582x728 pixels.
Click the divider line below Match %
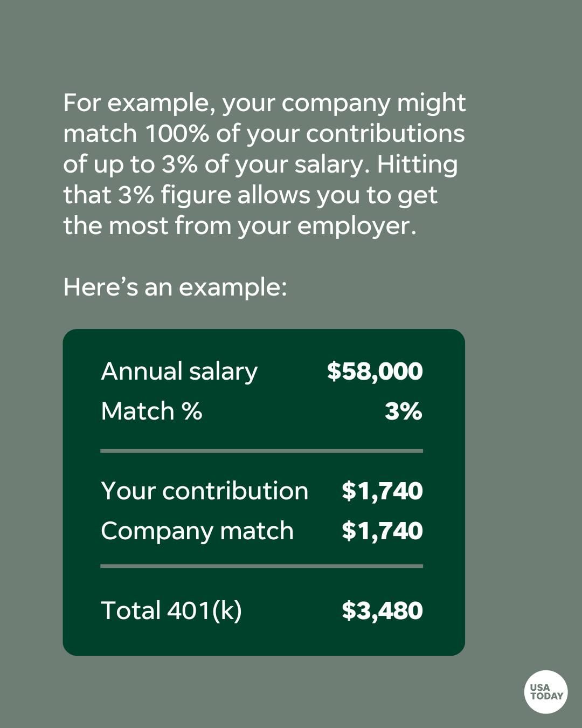261,451
